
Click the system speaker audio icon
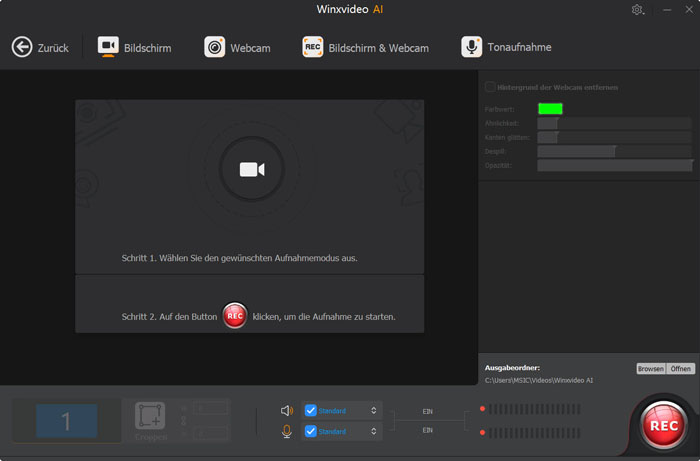point(287,411)
